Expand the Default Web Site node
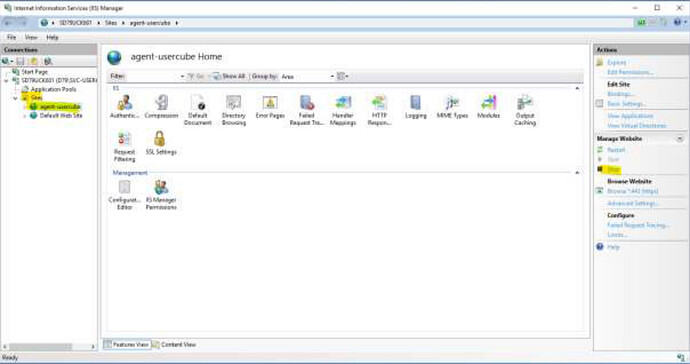Viewport: 690px width, 364px height. tap(25, 116)
